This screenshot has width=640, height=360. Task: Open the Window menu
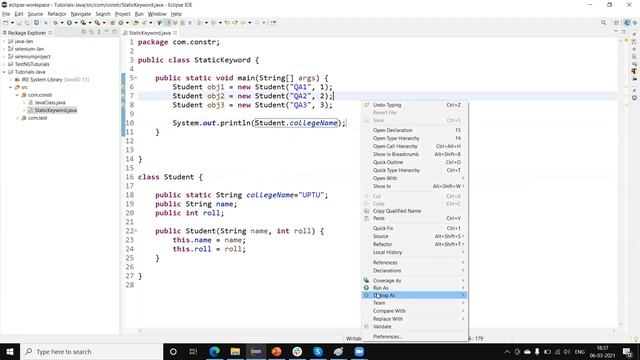(157, 14)
